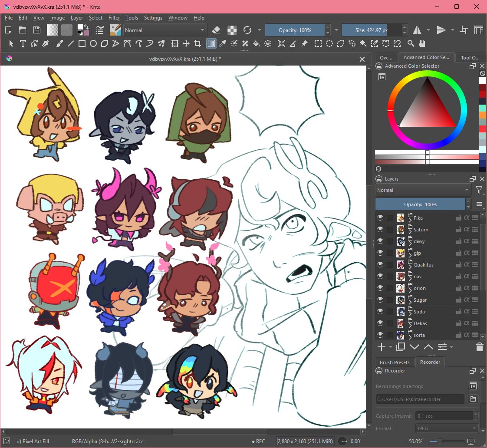Open the toolbar blending mode dropdown
The height and width of the screenshot is (448, 487).
[165, 30]
